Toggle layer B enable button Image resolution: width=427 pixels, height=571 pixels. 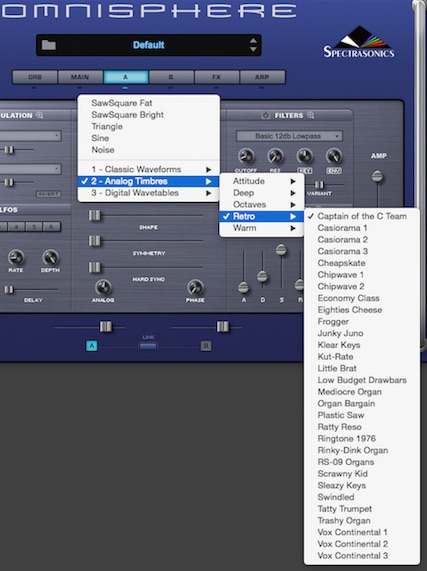(206, 346)
